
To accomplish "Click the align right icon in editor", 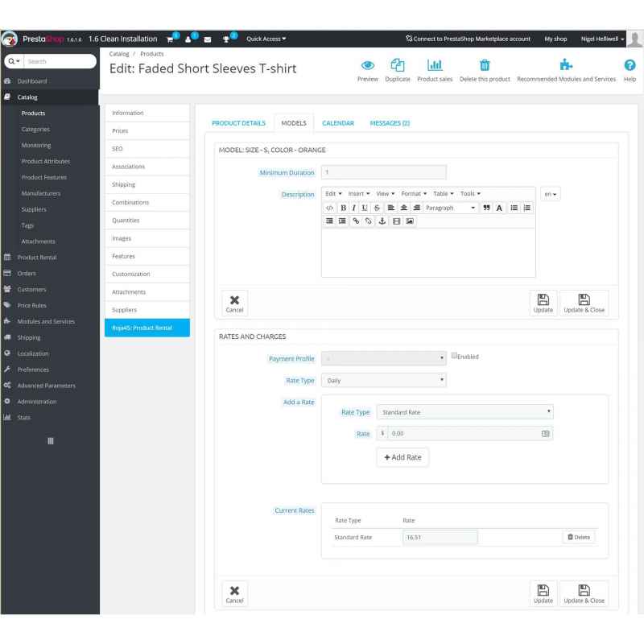I will [x=416, y=208].
